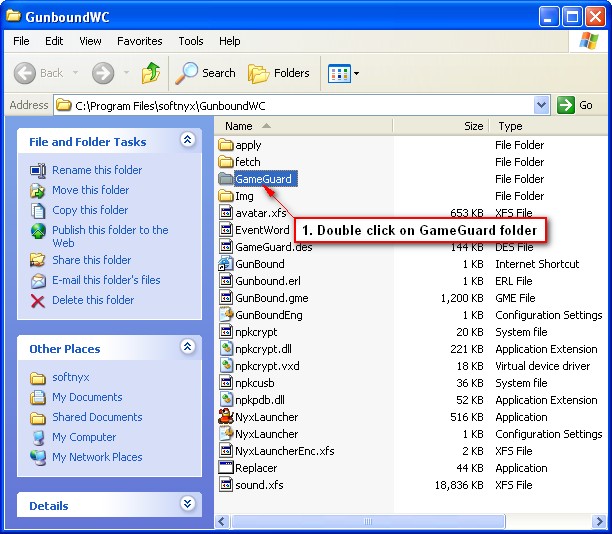Open the Views icon menu
The width and height of the screenshot is (612, 534).
coord(339,73)
